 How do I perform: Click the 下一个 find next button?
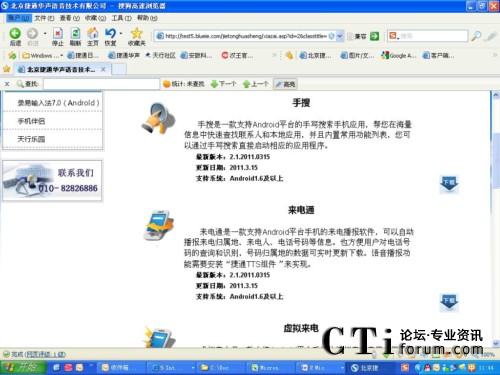click(224, 84)
